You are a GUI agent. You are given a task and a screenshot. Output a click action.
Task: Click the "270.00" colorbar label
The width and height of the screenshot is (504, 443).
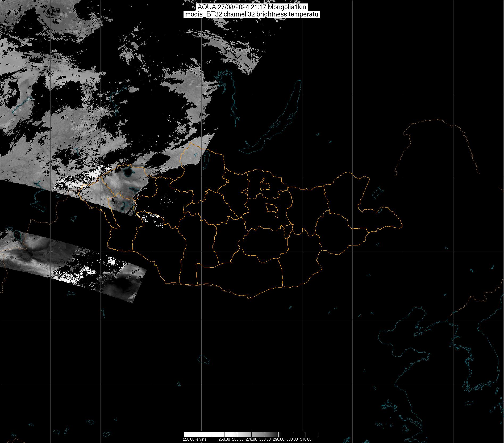click(251, 439)
